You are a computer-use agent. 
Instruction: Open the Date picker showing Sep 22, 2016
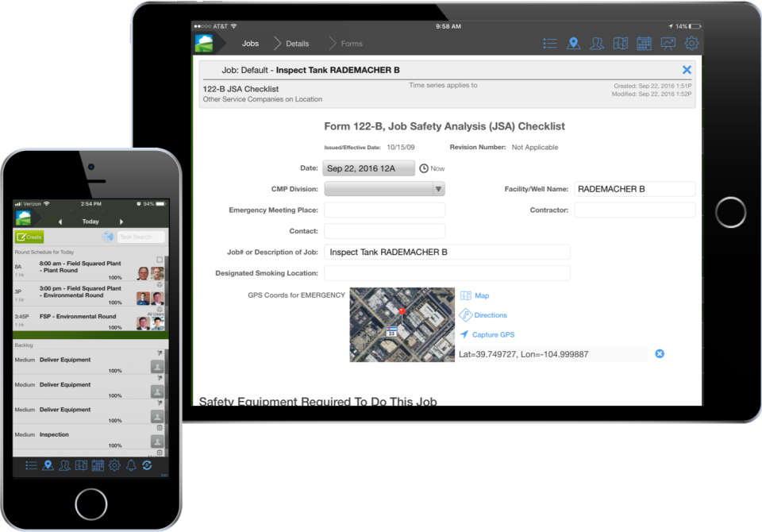[x=367, y=168]
